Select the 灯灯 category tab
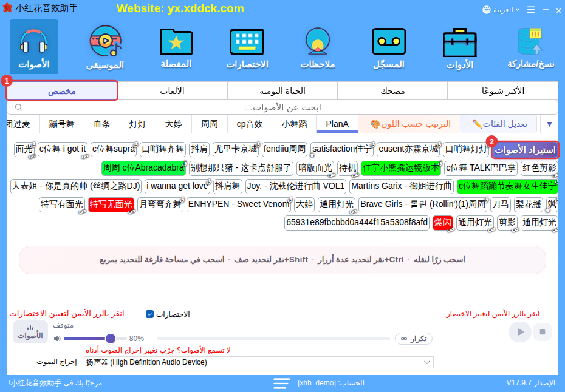The image size is (565, 392). 138,124
